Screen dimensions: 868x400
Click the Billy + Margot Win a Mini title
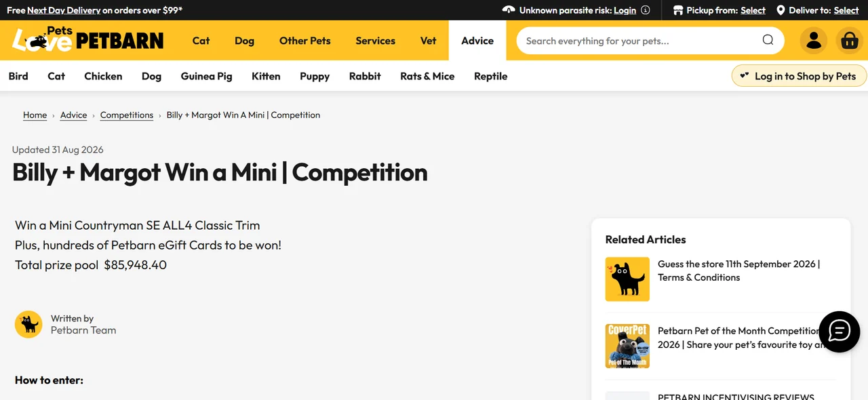click(220, 173)
